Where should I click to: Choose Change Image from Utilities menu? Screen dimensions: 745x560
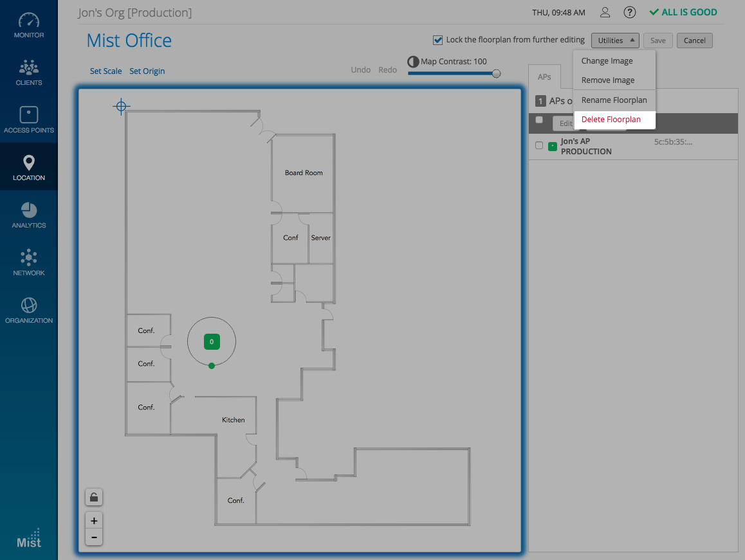pyautogui.click(x=614, y=61)
